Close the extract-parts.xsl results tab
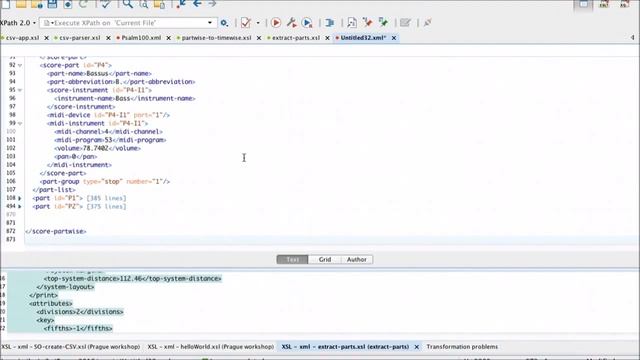This screenshot has height=360, width=640. (x=416, y=347)
